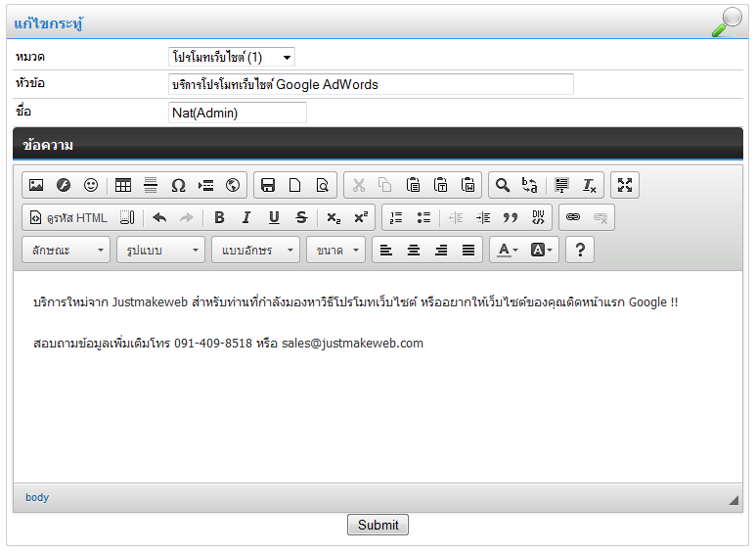
Task: Open the หมวด category dropdown
Action: [231, 58]
